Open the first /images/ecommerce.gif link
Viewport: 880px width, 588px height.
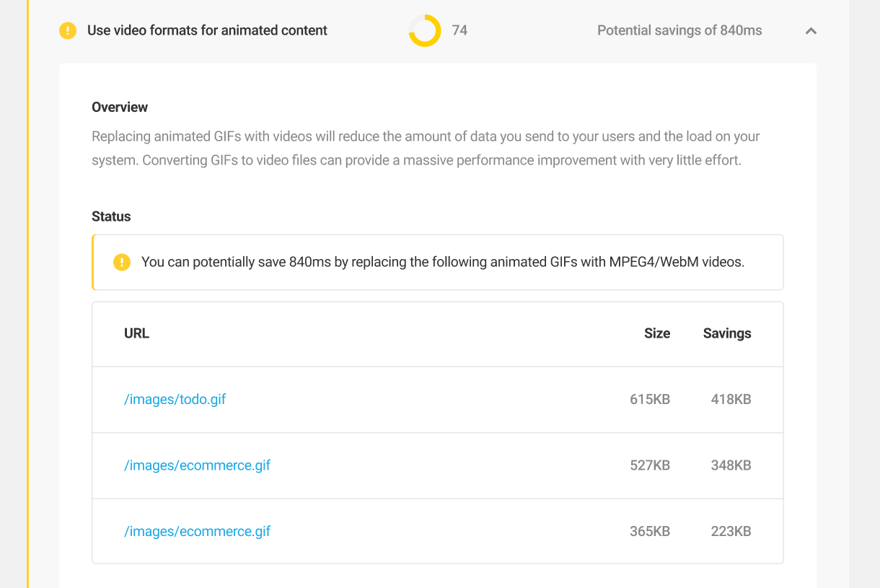click(x=198, y=465)
